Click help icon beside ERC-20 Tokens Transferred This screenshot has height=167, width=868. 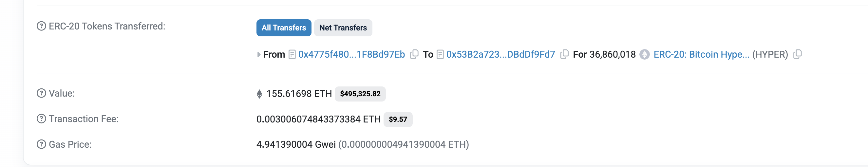pyautogui.click(x=41, y=26)
